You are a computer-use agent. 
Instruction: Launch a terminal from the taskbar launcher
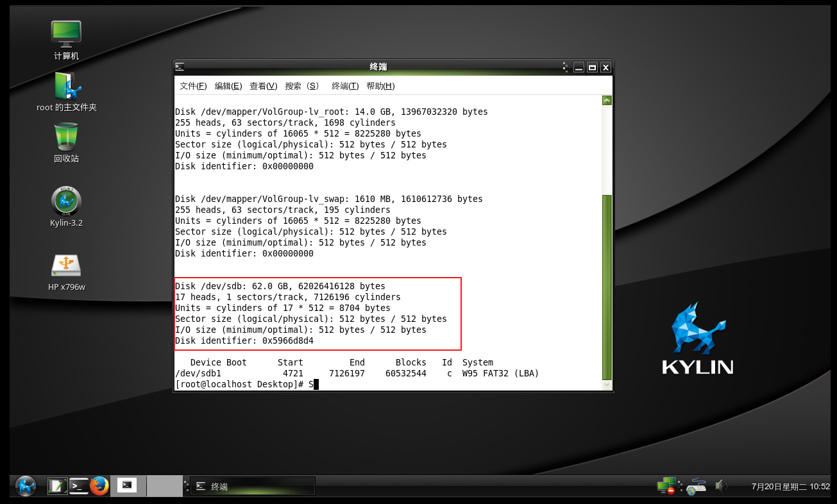coord(78,485)
